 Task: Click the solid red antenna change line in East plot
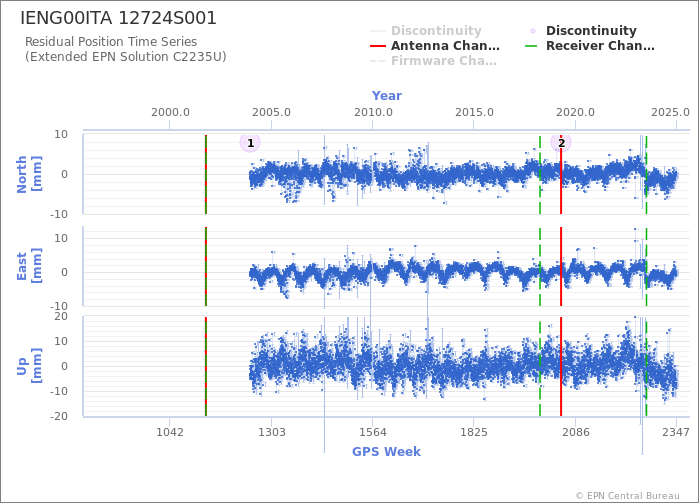[561, 267]
